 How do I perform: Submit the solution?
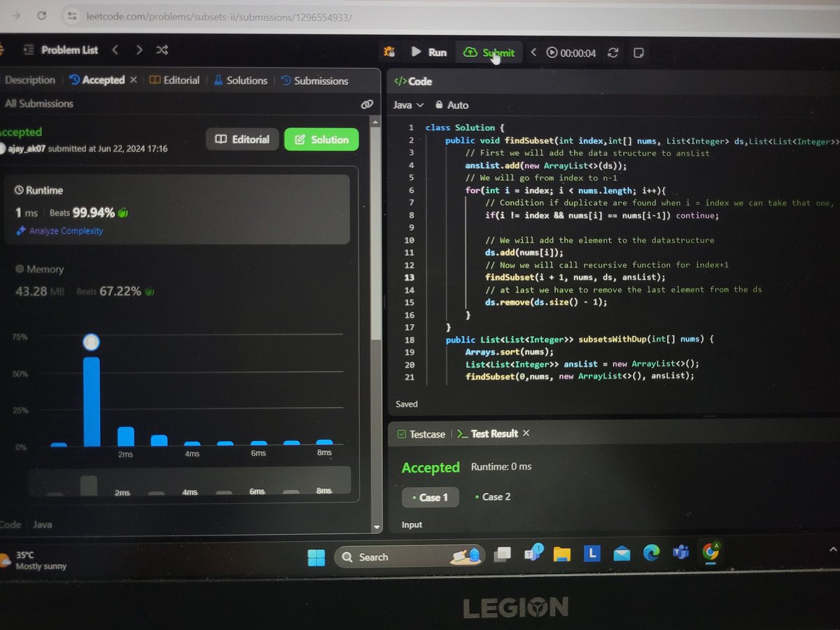tap(489, 52)
